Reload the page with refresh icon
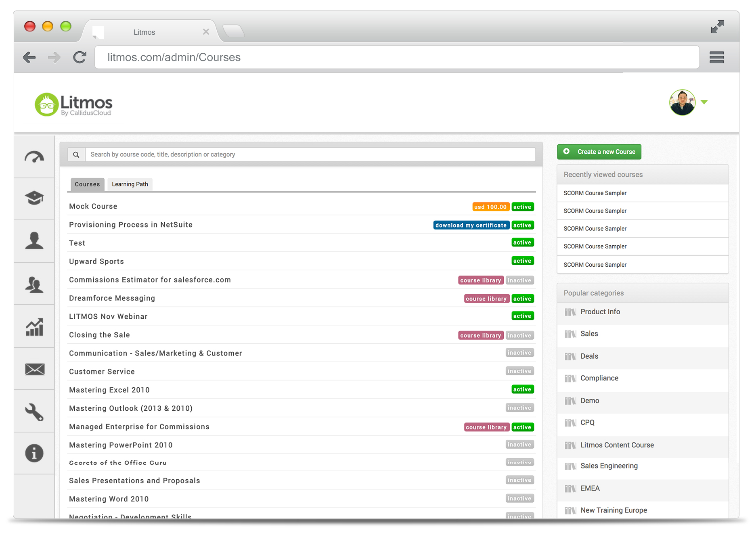Viewport: 756px width, 539px height. pos(80,57)
